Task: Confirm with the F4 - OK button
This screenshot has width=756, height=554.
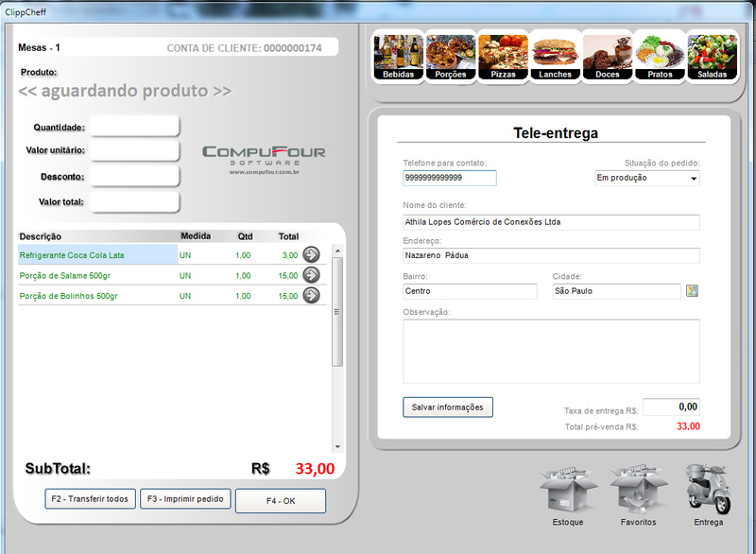Action: 281,501
